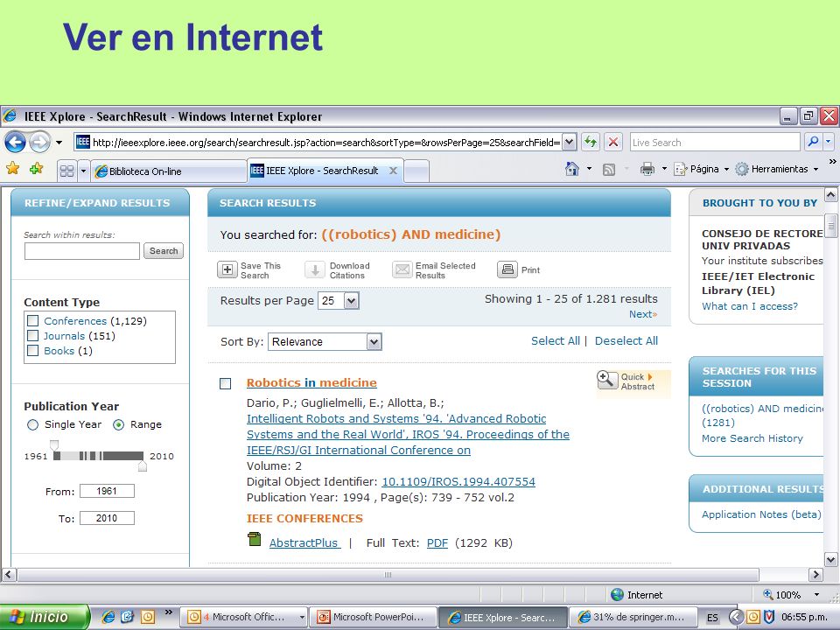
Task: Go back with the browser Back arrow
Action: point(15,142)
